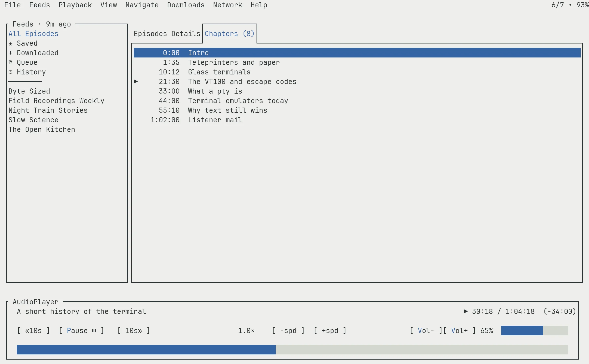589x364 pixels.
Task: Jump to Teleprinters and paper chapter
Action: [357, 62]
